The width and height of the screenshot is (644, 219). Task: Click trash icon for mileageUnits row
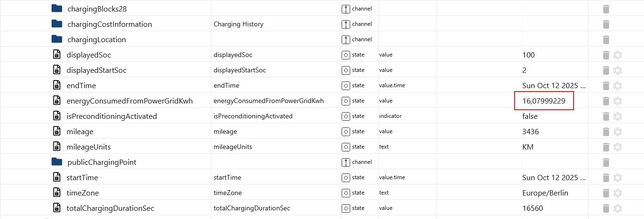606,147
